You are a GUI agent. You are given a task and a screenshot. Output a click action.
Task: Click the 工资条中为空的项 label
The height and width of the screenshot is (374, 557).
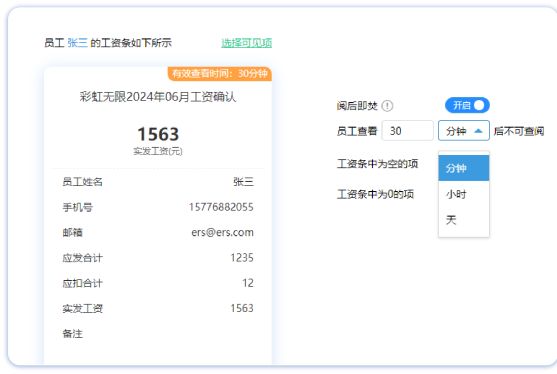(377, 164)
